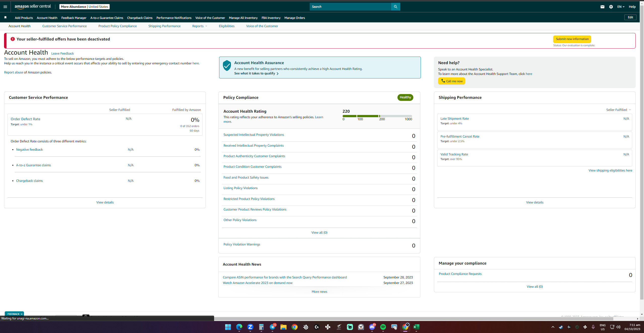Image resolution: width=644 pixels, height=333 pixels.
Task: Open the Chargeback claims metric link
Action: pyautogui.click(x=29, y=181)
